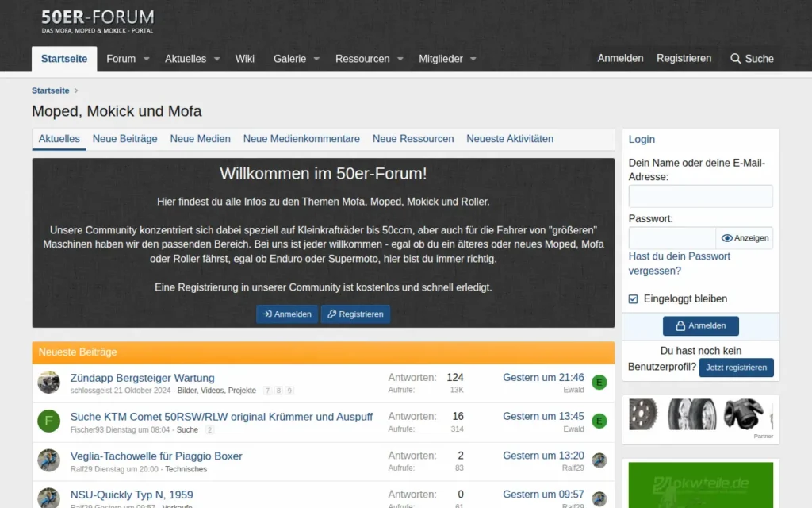Screen dimensions: 812x508
Task: Switch to the Neue Medienkommentare tab
Action: 301,139
